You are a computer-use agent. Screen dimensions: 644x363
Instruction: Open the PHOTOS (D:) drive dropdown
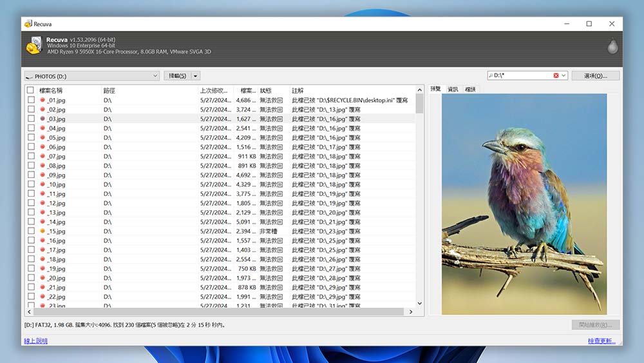155,76
